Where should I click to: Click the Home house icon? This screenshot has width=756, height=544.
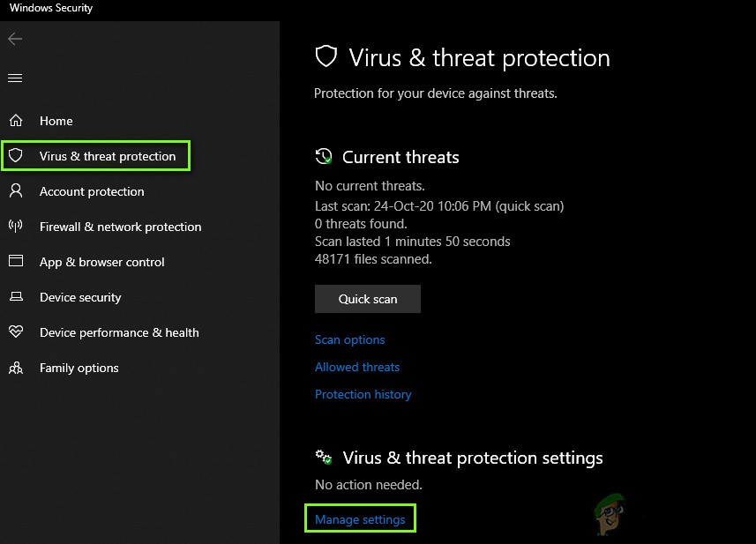16,121
